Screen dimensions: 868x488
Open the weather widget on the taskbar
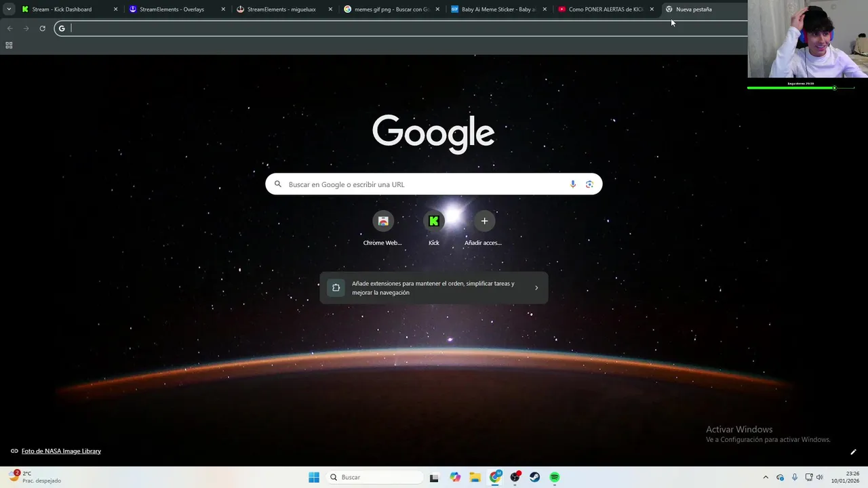click(35, 477)
